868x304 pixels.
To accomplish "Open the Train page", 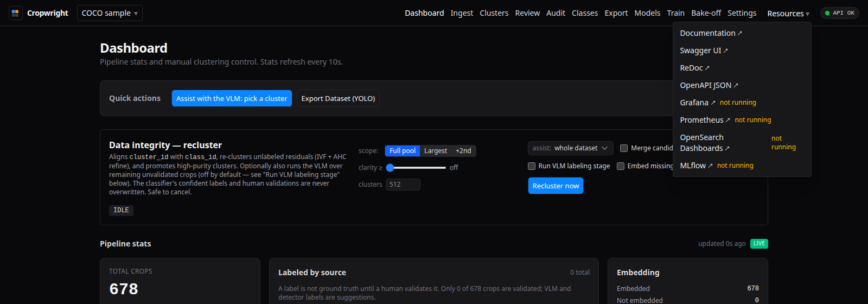I will coord(675,13).
